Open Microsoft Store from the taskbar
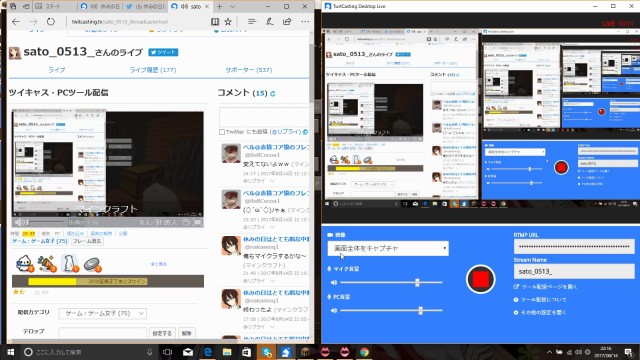This screenshot has width=640, height=360. coord(247,352)
